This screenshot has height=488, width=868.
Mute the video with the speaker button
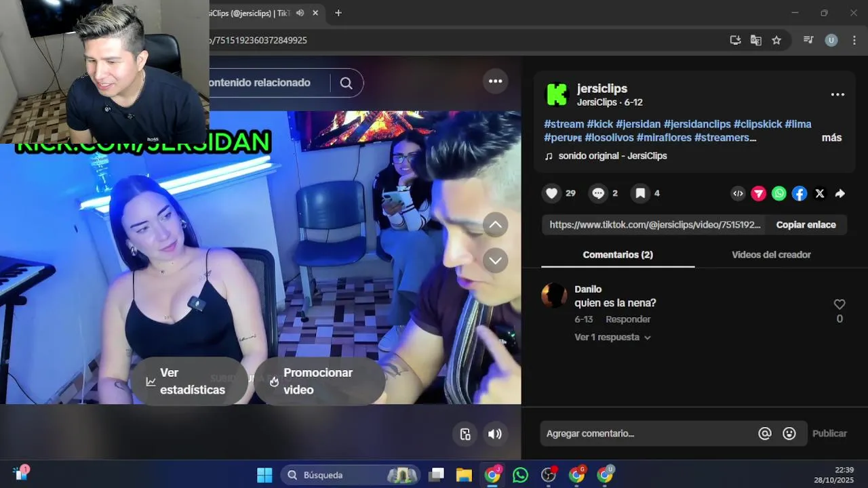(x=495, y=434)
